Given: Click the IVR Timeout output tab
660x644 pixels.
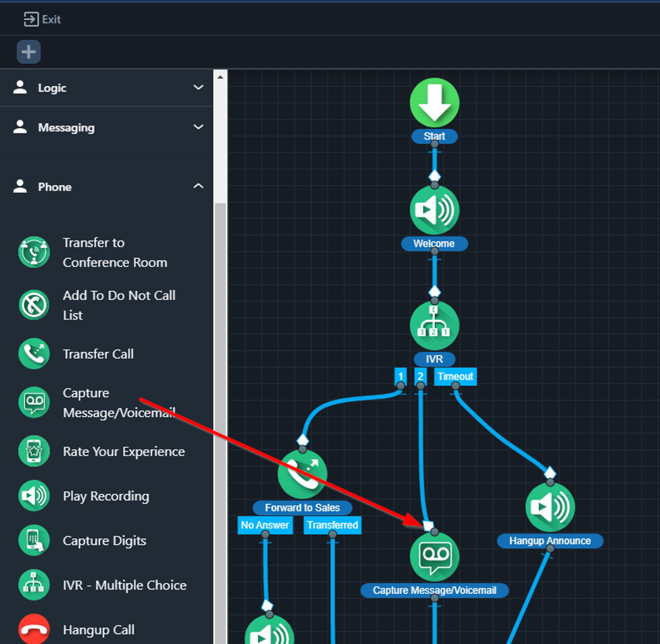Looking at the screenshot, I should [x=455, y=376].
